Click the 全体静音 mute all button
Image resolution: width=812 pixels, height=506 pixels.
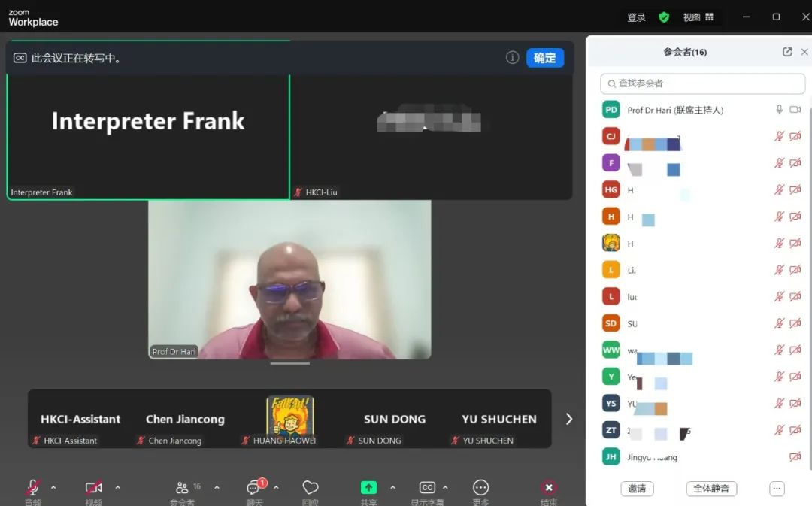[x=710, y=489]
